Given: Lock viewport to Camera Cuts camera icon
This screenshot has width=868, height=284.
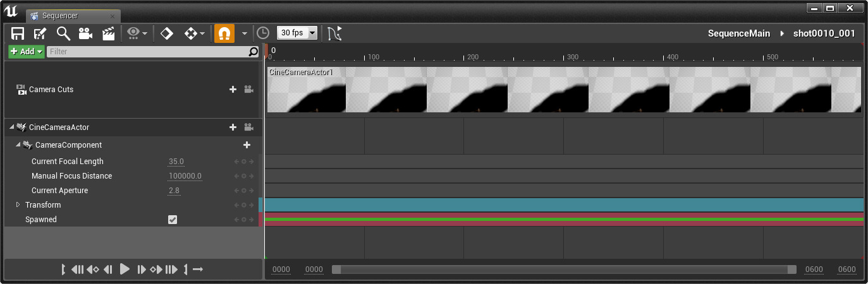Looking at the screenshot, I should coord(248,90).
